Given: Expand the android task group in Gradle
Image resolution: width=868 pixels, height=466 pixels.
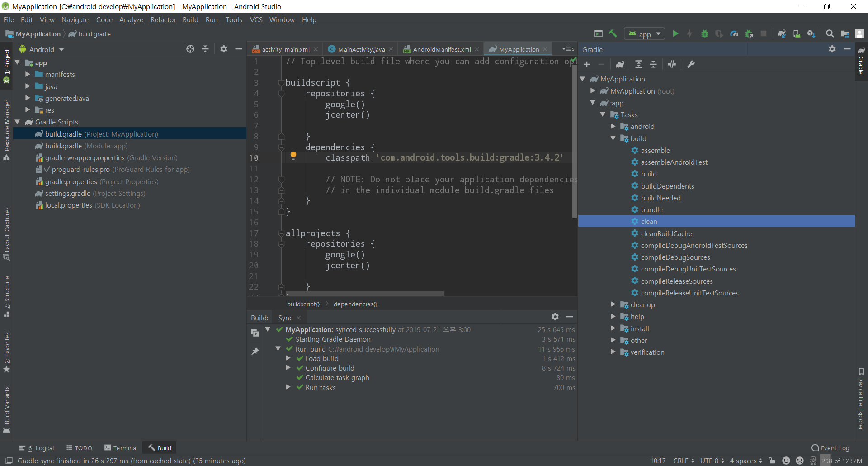Looking at the screenshot, I should (613, 126).
